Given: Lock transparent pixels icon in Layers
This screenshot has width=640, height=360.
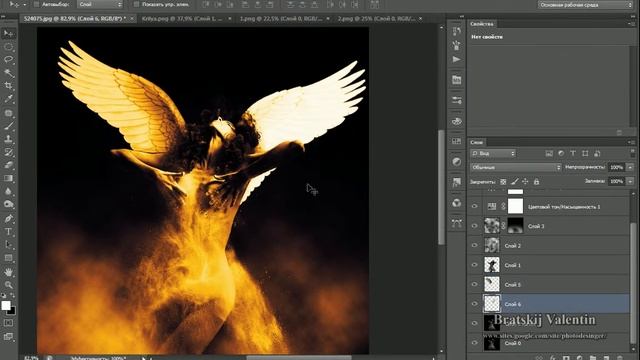Looking at the screenshot, I should pyautogui.click(x=503, y=182).
